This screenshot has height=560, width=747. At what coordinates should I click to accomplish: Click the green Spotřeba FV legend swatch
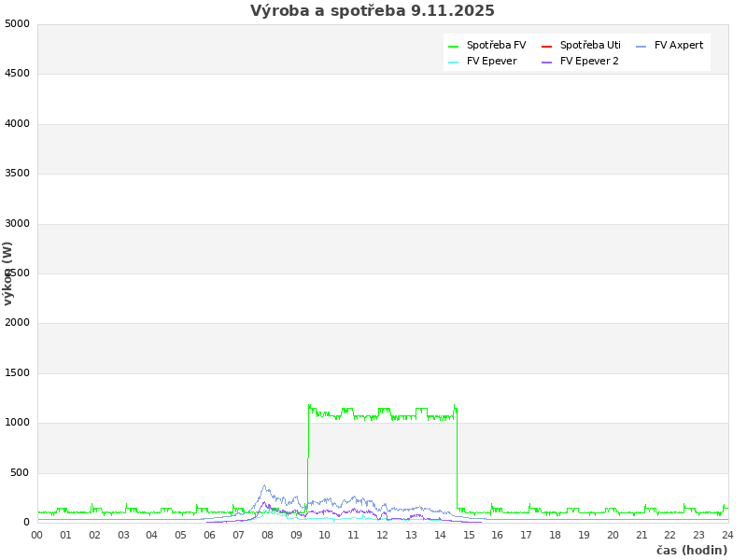coord(453,46)
